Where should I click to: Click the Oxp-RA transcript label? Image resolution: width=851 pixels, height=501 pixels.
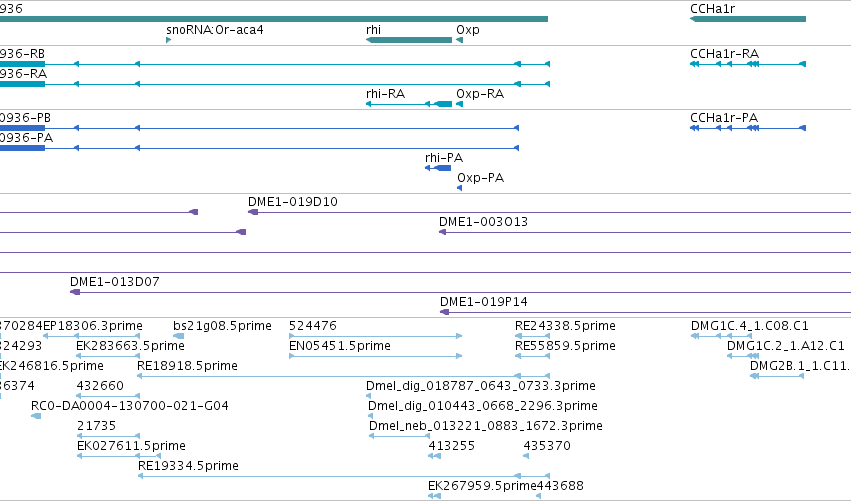click(480, 94)
